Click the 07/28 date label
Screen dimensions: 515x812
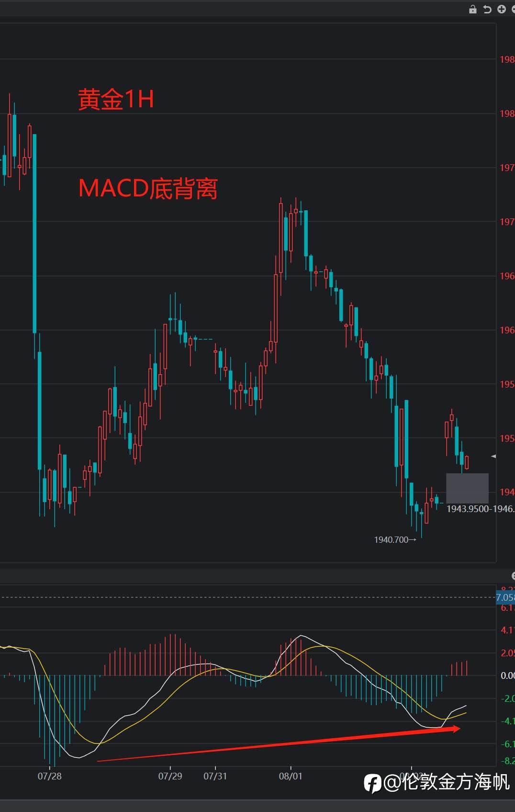point(50,776)
